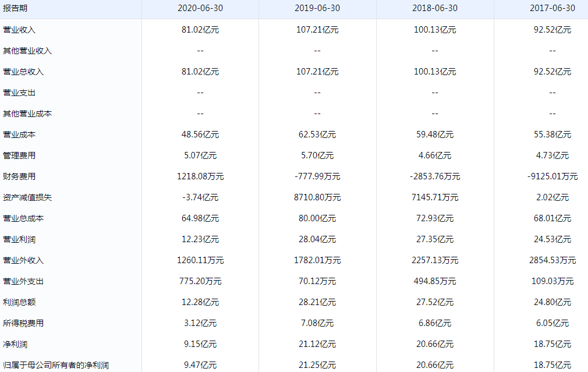Screen dimensions: 588x372
Task: Select the -2853.76万元 cell
Action: 435,176
